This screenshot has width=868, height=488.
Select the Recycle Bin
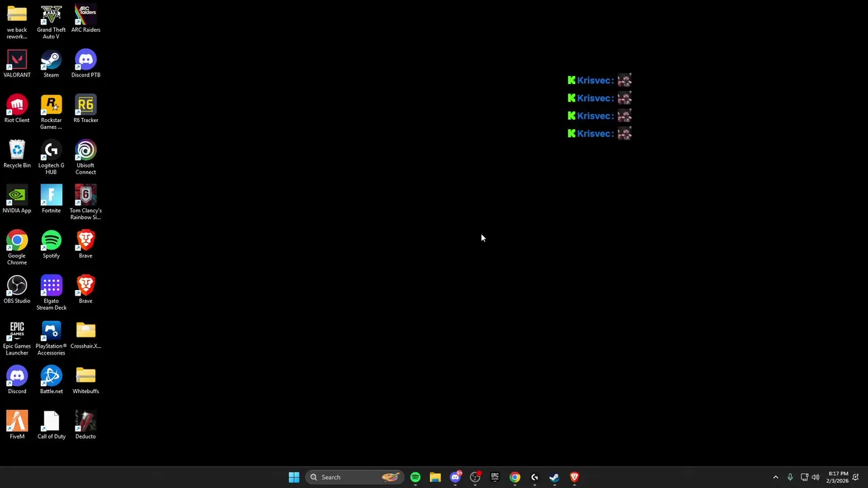pos(17,155)
